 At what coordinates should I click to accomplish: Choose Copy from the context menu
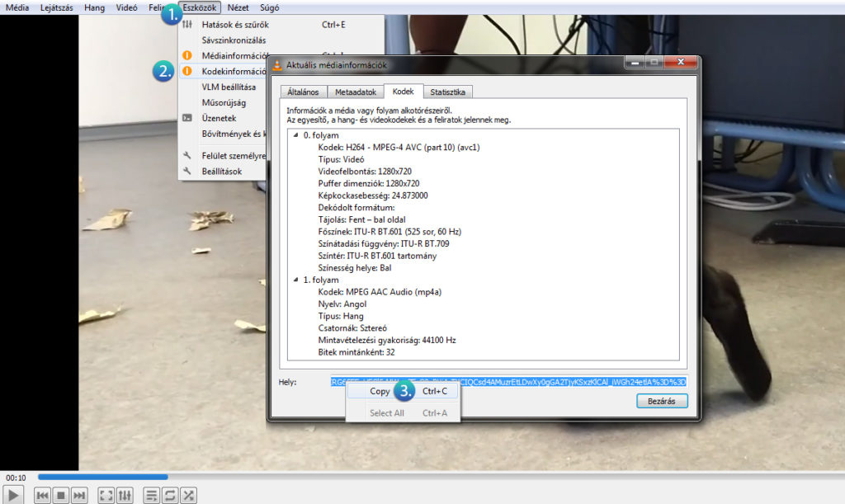pos(403,392)
